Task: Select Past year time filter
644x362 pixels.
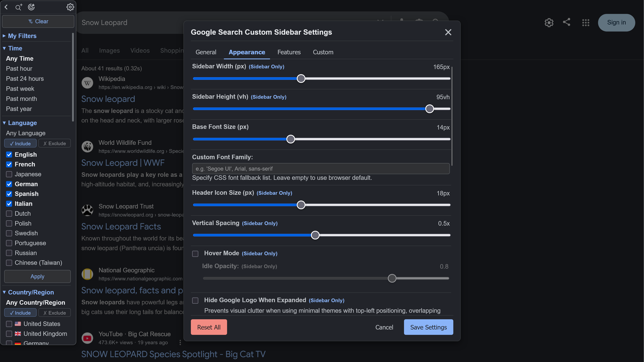Action: (19, 109)
